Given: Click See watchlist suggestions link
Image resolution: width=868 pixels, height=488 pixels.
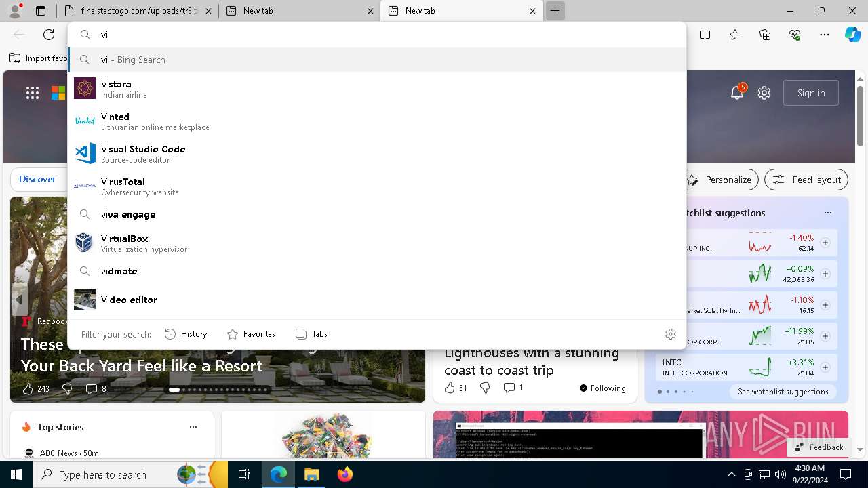Looking at the screenshot, I should (x=783, y=392).
